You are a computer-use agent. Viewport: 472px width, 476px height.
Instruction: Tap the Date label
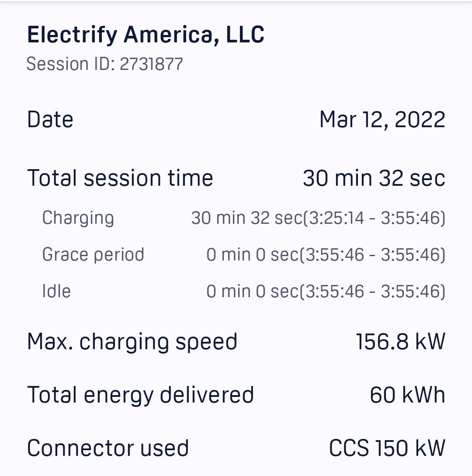(50, 119)
